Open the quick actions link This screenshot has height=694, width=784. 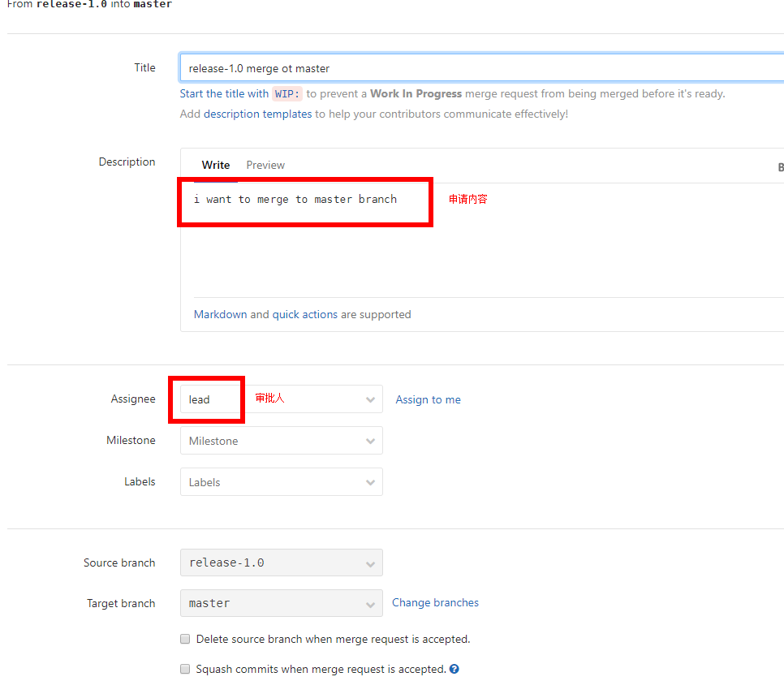coord(304,314)
